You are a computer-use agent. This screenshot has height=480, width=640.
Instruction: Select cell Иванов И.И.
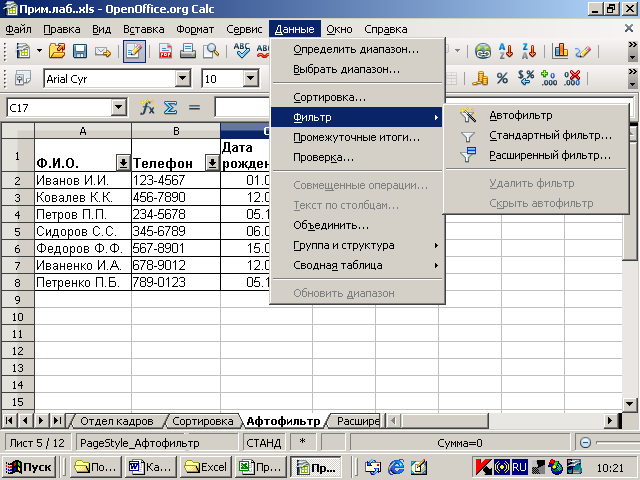(x=83, y=180)
